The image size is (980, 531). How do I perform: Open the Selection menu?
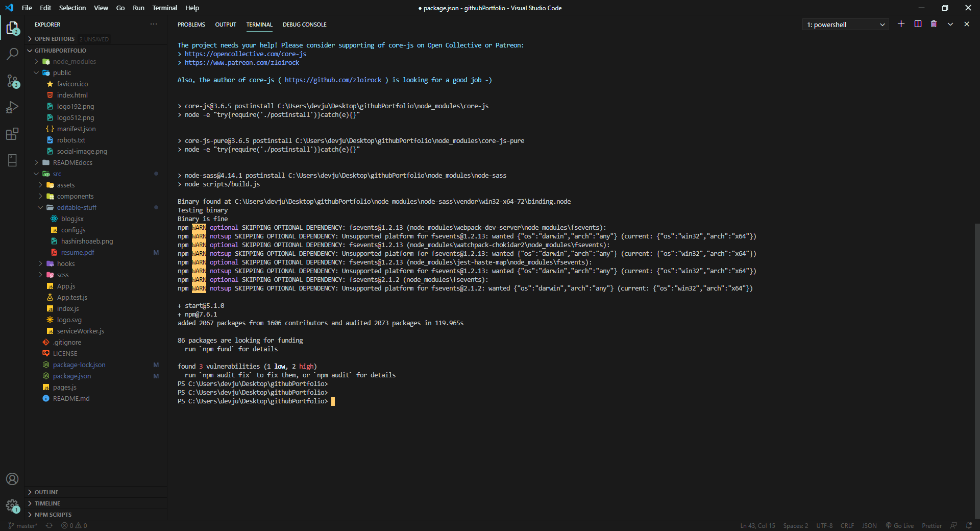72,8
